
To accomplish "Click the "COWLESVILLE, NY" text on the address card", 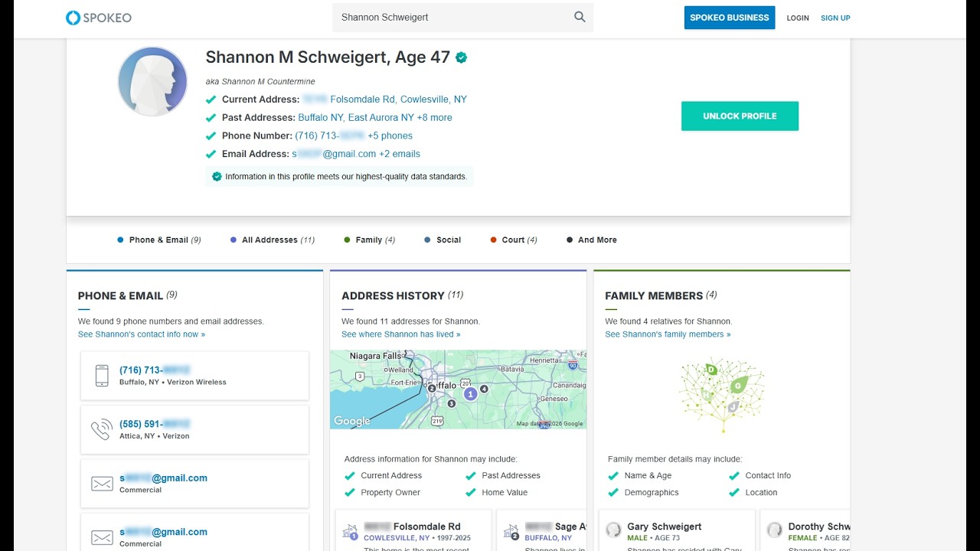I will [x=397, y=538].
